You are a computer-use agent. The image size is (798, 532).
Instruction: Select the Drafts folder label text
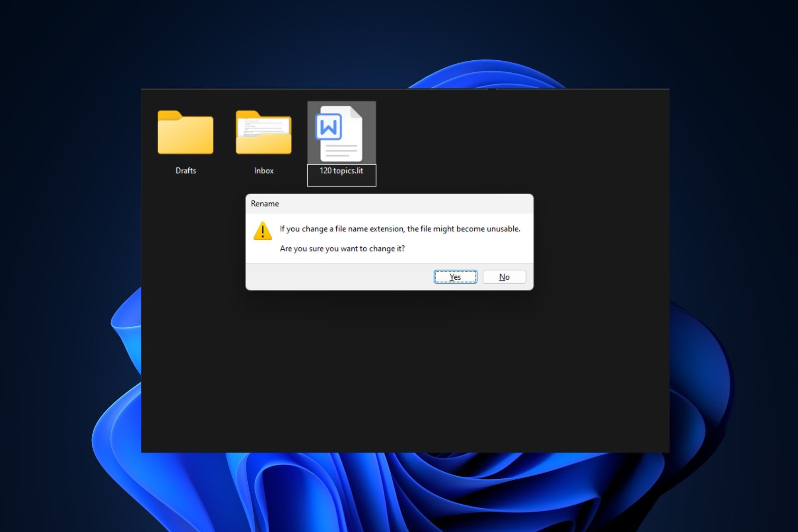[x=186, y=170]
